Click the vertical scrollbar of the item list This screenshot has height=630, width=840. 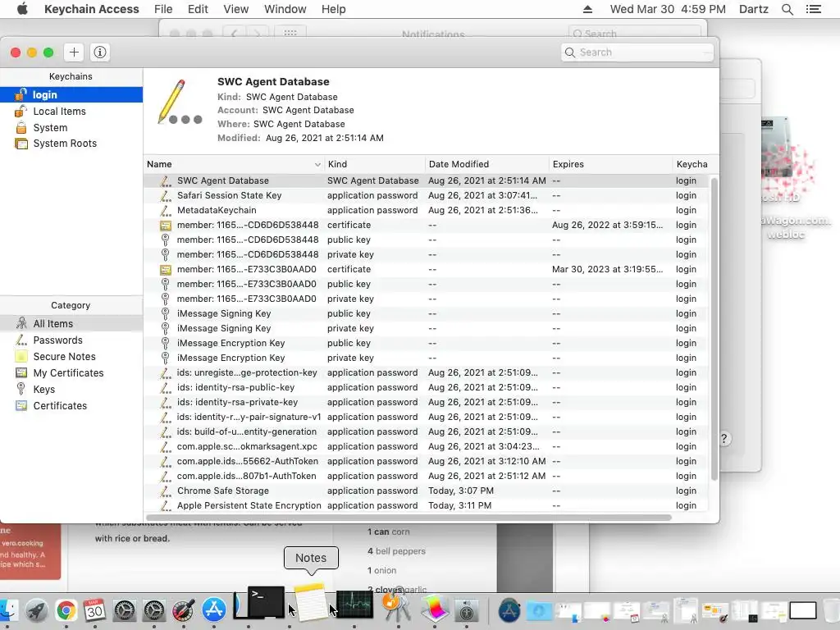714,330
